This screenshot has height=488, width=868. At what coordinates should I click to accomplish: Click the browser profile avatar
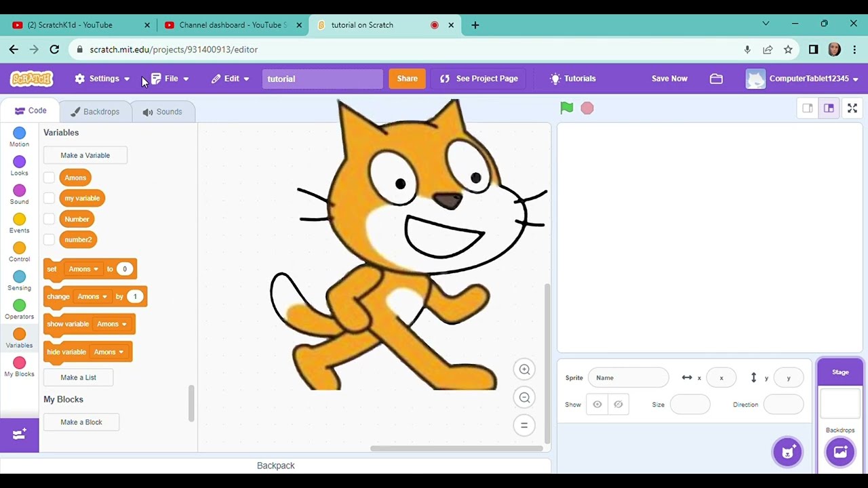pos(834,49)
